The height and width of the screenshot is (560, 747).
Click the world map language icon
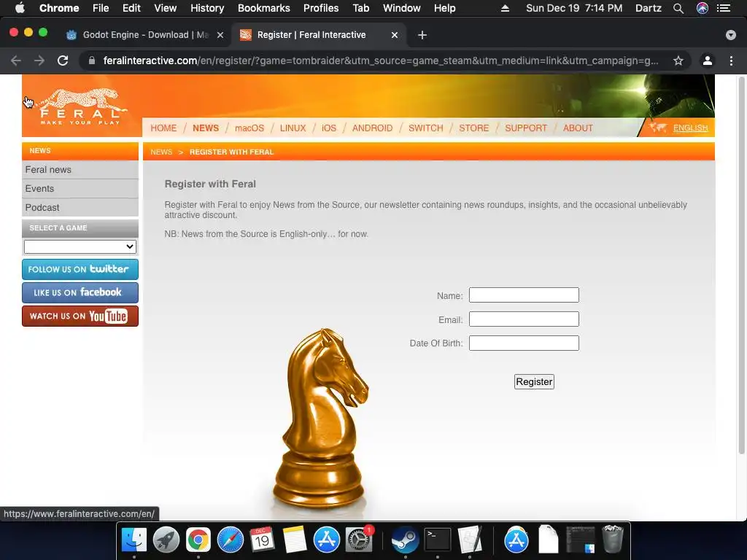tap(658, 127)
